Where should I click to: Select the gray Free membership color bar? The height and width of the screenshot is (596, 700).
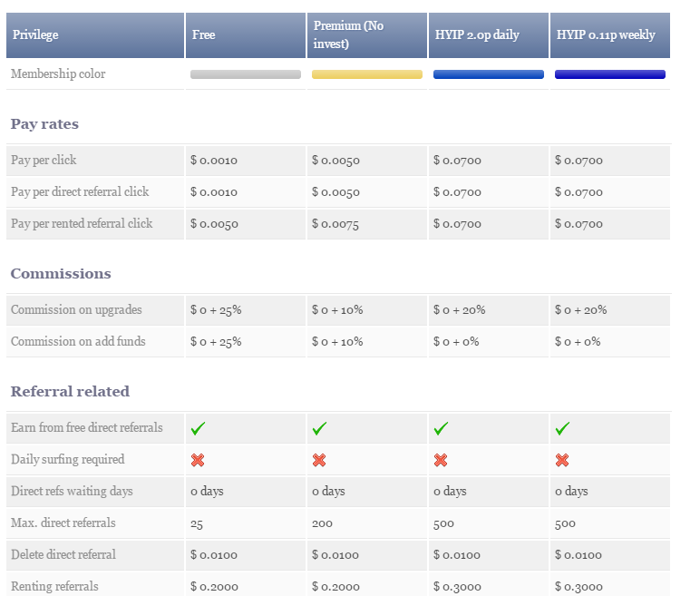[x=246, y=74]
